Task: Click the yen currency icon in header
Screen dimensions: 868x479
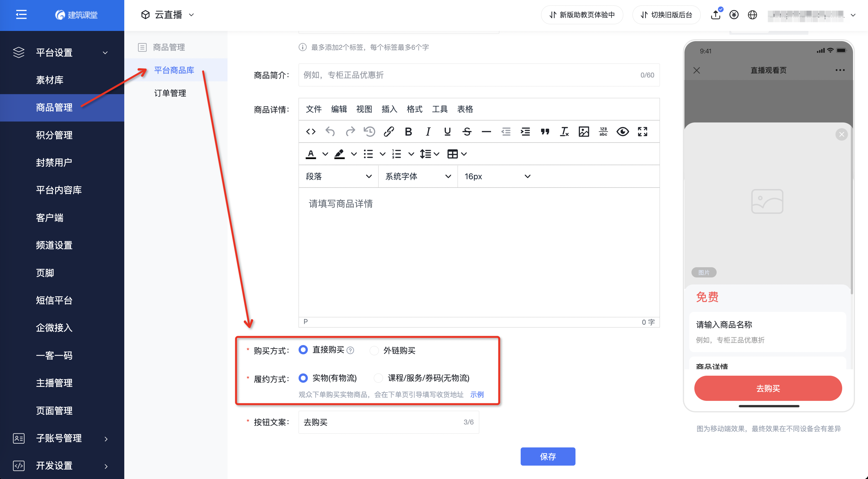Action: (x=734, y=14)
